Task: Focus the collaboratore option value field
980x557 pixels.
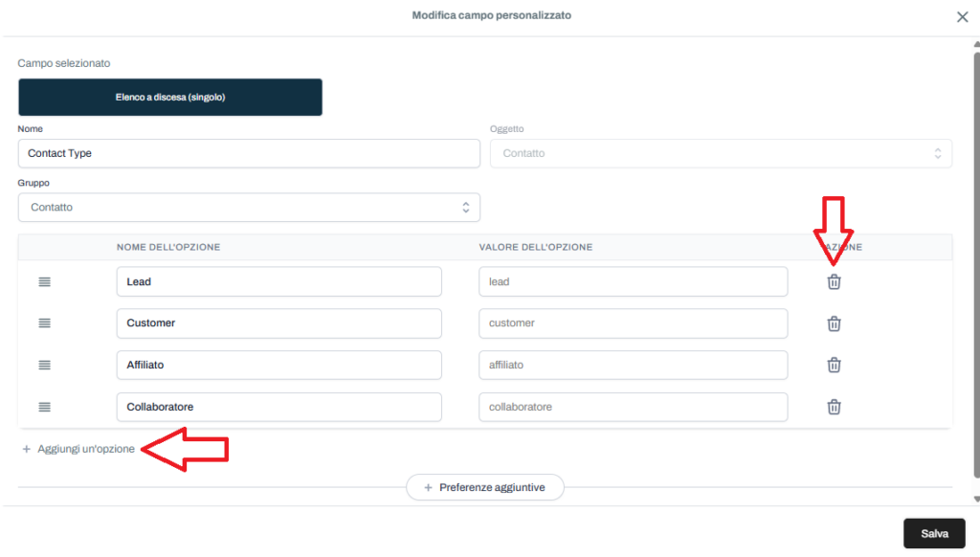Action: 633,407
